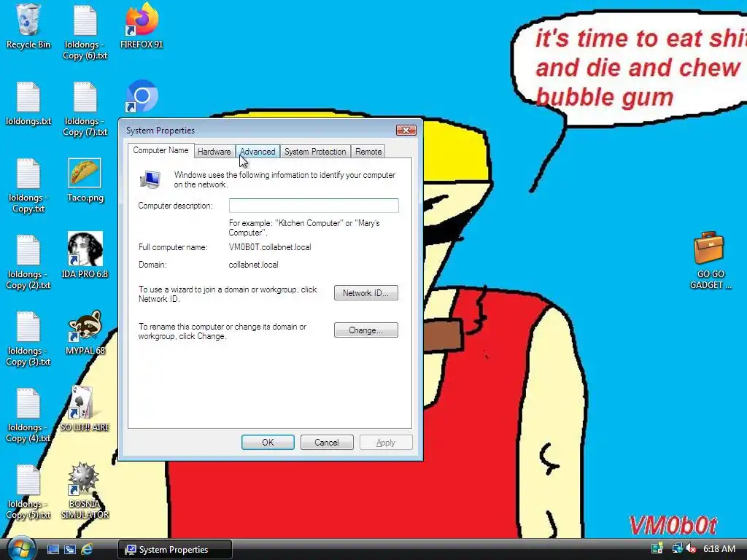Select loldongs - Copy.txt file icon
The height and width of the screenshot is (560, 747).
pos(28,184)
